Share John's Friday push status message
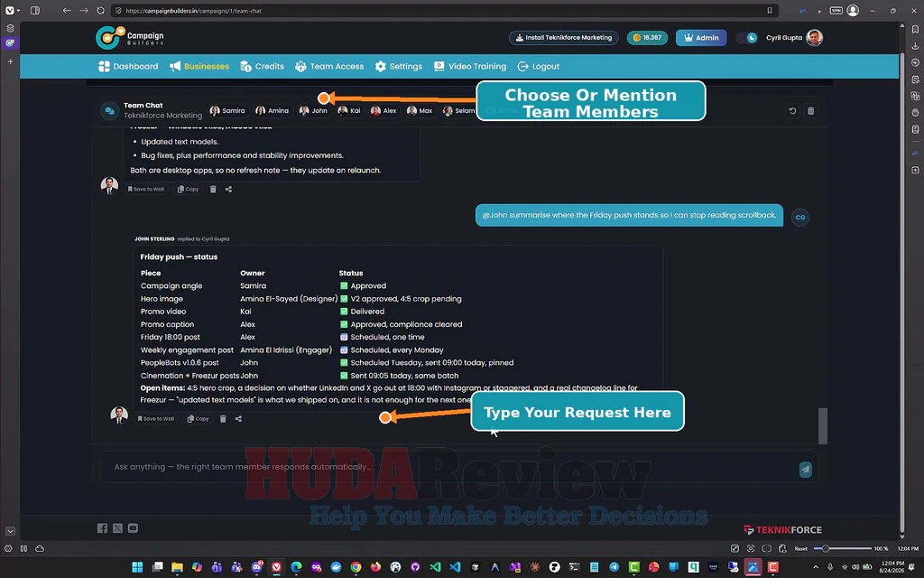This screenshot has height=578, width=924. pos(238,419)
